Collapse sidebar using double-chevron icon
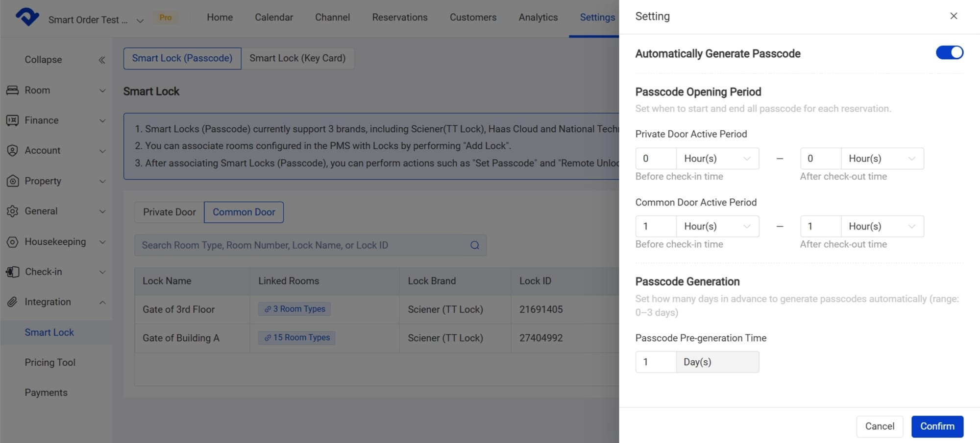The width and height of the screenshot is (980, 443). pyautogui.click(x=101, y=60)
